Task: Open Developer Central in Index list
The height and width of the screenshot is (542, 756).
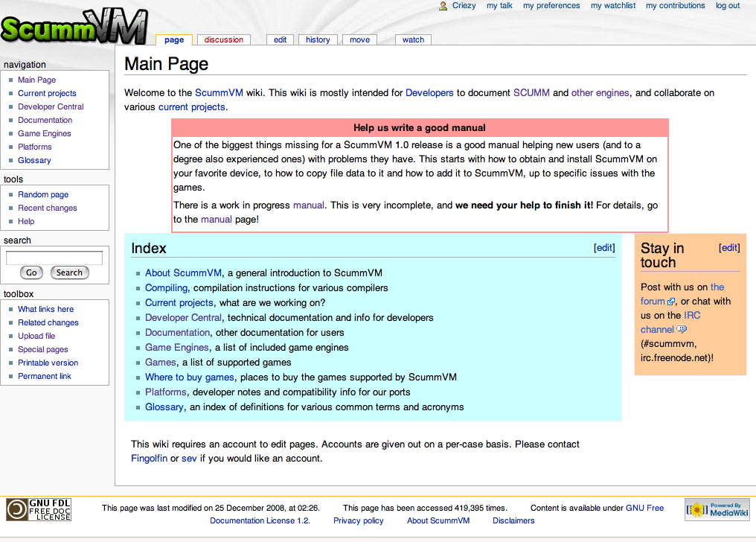Action: 183,318
